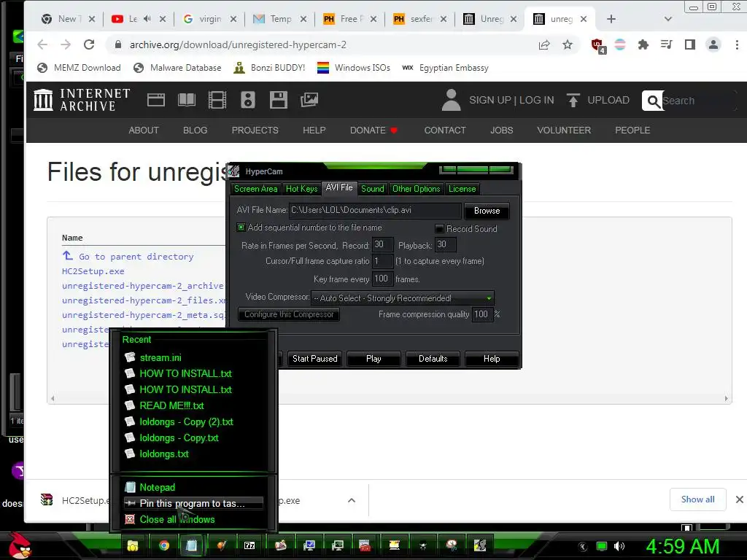Image resolution: width=747 pixels, height=560 pixels.
Task: Switch to Screen Area tab
Action: [256, 189]
